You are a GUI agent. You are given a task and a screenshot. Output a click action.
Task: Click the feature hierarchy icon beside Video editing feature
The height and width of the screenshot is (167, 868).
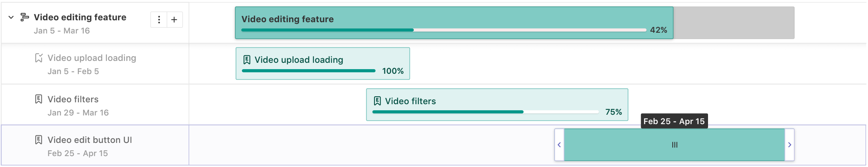[x=24, y=17]
